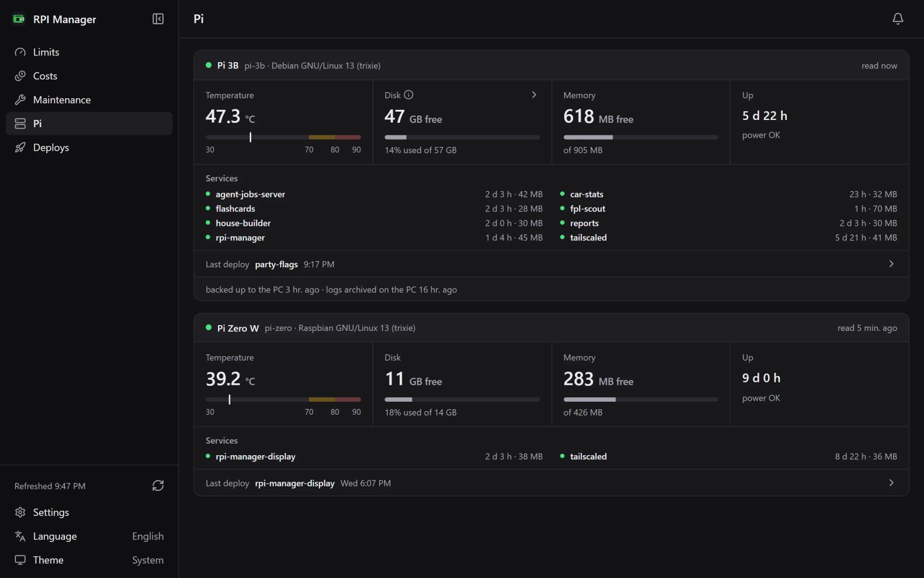Image resolution: width=924 pixels, height=578 pixels.
Task: Open the Costs page
Action: [x=89, y=76]
